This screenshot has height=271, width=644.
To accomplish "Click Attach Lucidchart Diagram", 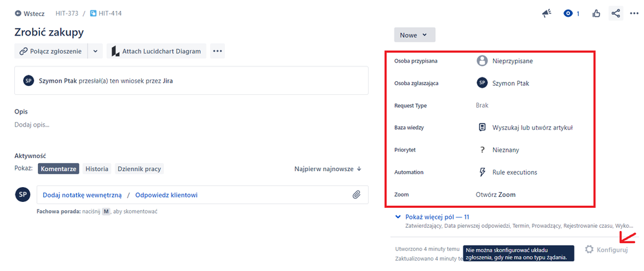I will (x=157, y=52).
